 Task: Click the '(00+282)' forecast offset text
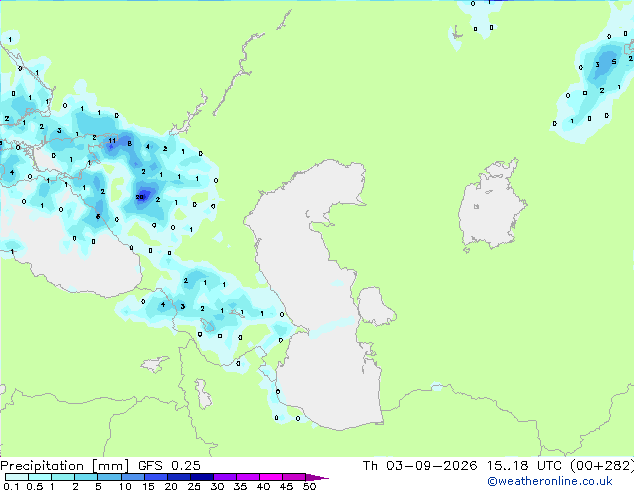(602, 466)
